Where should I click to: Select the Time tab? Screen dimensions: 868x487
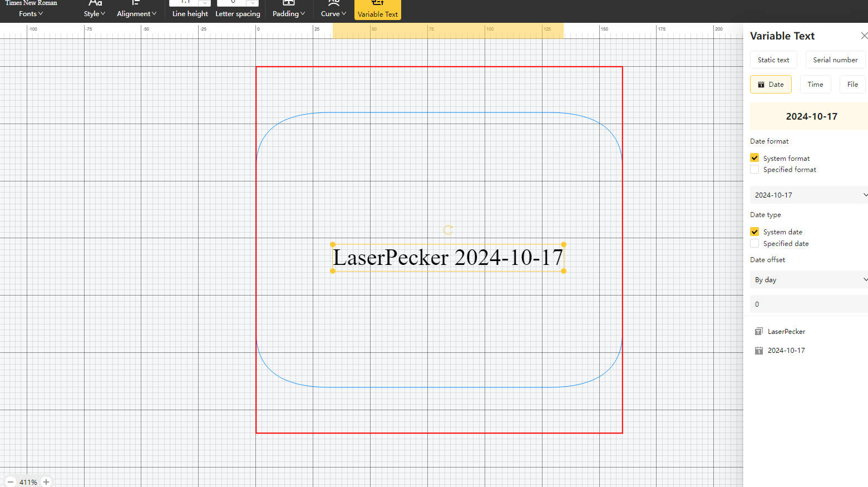(815, 85)
